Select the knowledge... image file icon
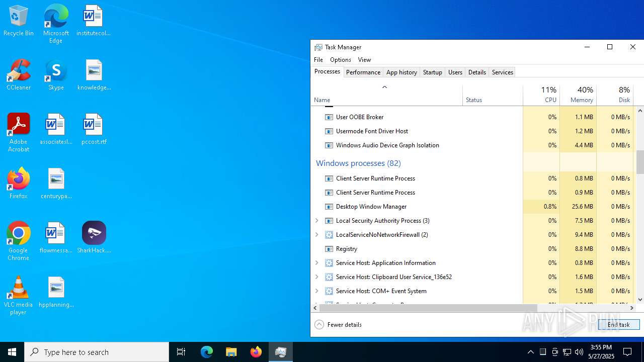Screen dimensions: 644x362 coord(94,75)
